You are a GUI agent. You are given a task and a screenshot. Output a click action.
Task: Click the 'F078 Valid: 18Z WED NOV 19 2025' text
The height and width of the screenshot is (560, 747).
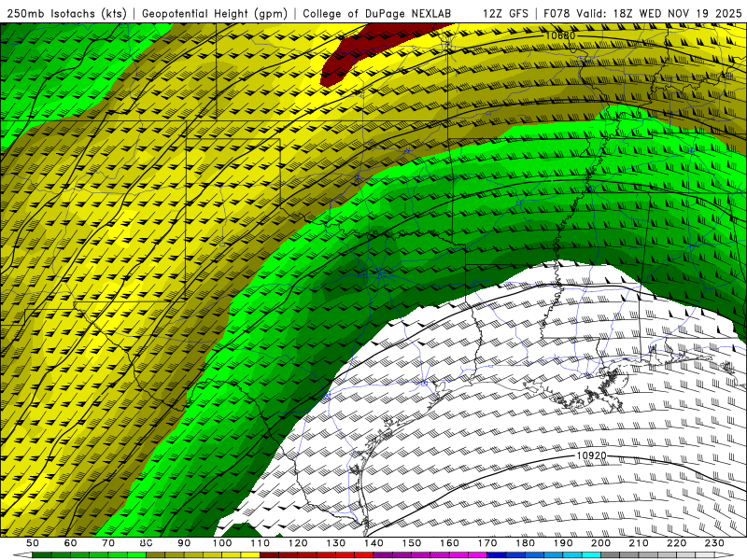(x=642, y=14)
